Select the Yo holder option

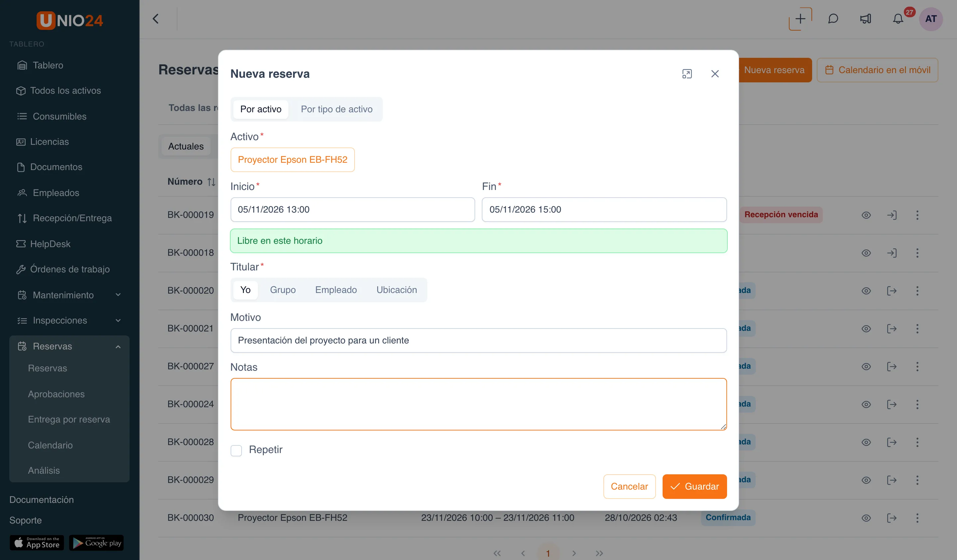click(245, 290)
